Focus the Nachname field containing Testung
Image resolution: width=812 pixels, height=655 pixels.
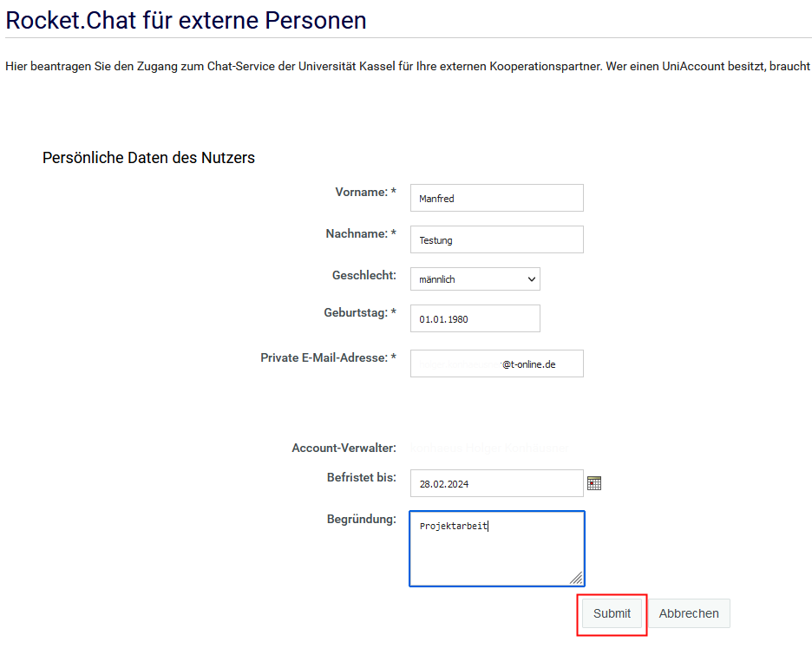click(x=496, y=239)
